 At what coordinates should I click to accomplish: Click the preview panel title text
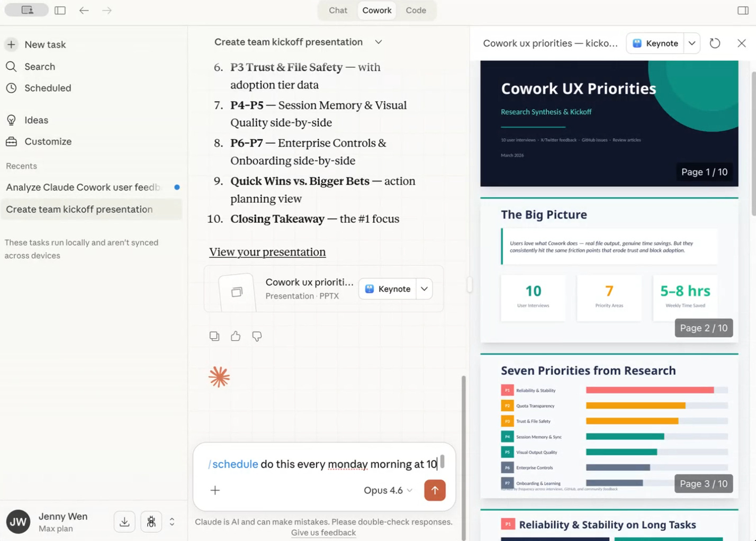(550, 43)
